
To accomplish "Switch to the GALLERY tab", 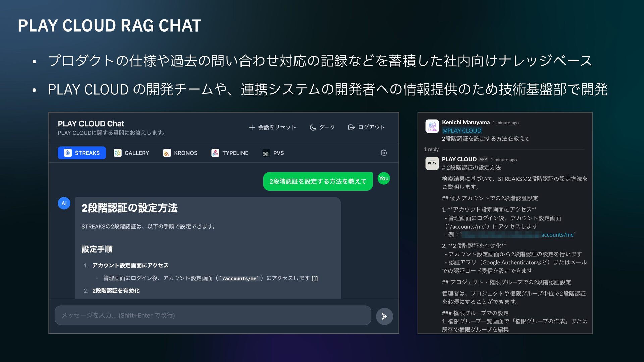I will 131,153.
